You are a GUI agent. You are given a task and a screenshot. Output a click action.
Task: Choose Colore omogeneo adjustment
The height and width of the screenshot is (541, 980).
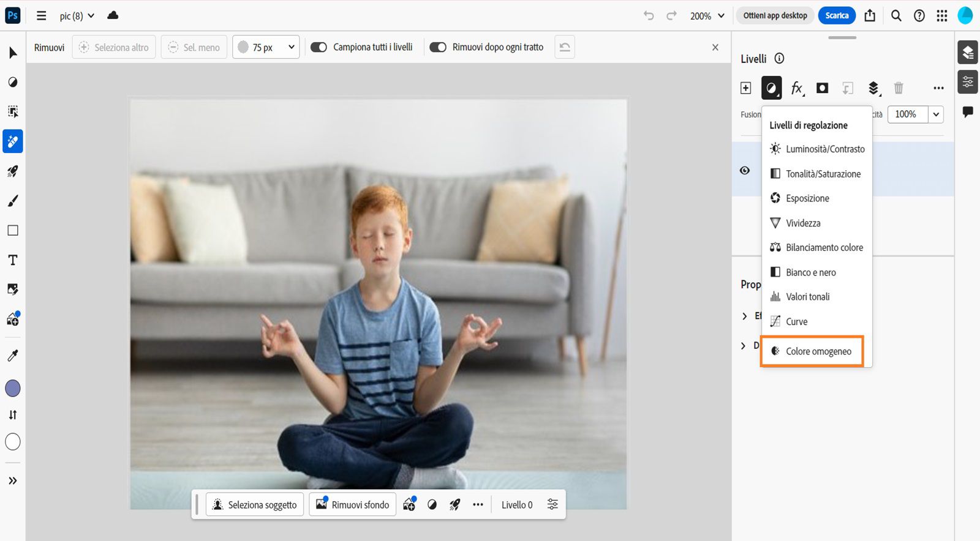(812, 351)
